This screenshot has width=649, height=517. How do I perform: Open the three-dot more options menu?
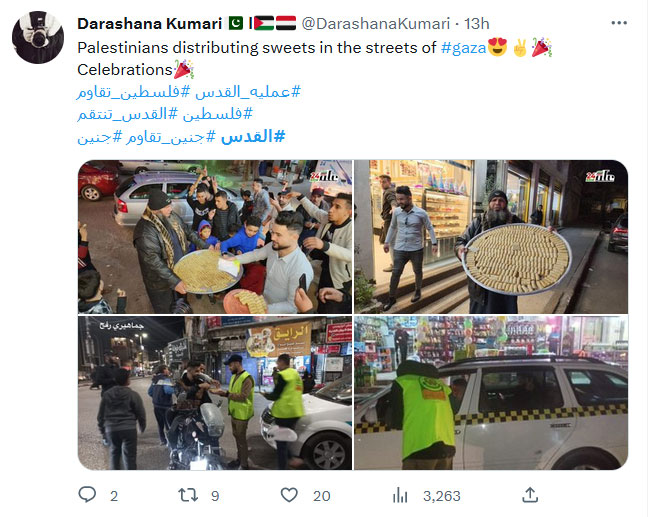coord(619,23)
